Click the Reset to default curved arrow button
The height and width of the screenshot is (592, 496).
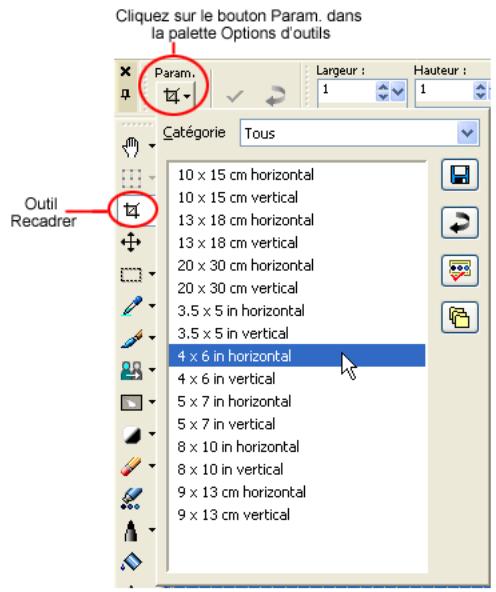460,223
